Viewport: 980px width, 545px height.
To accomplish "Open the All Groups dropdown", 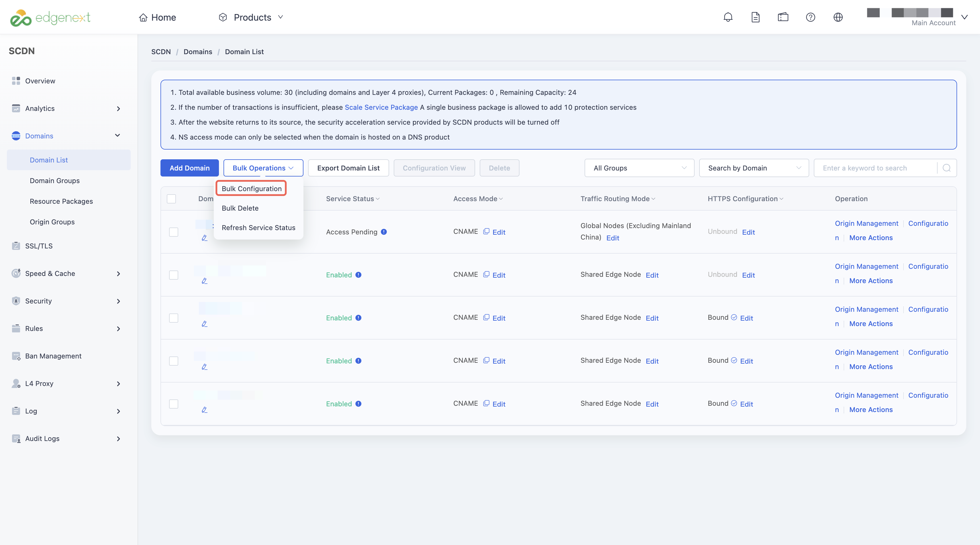I will [x=639, y=168].
